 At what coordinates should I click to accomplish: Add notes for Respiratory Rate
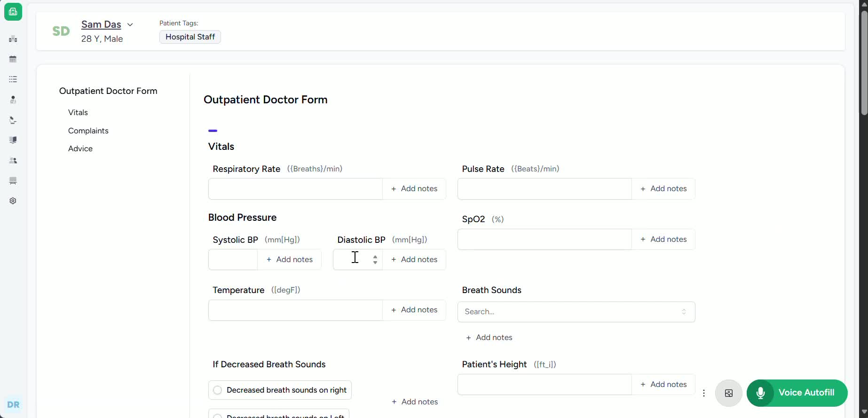[414, 189]
